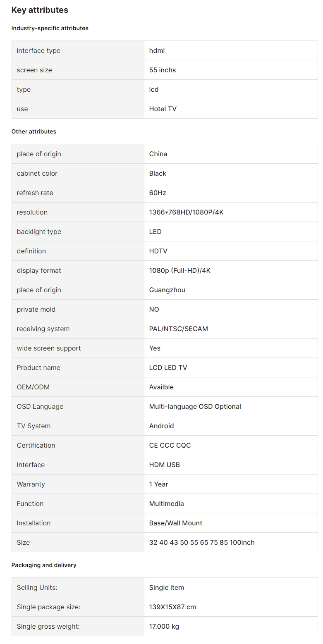This screenshot has height=644, width=323.
Task: Click the 'Packaging and delivery' subheading
Action: (44, 565)
